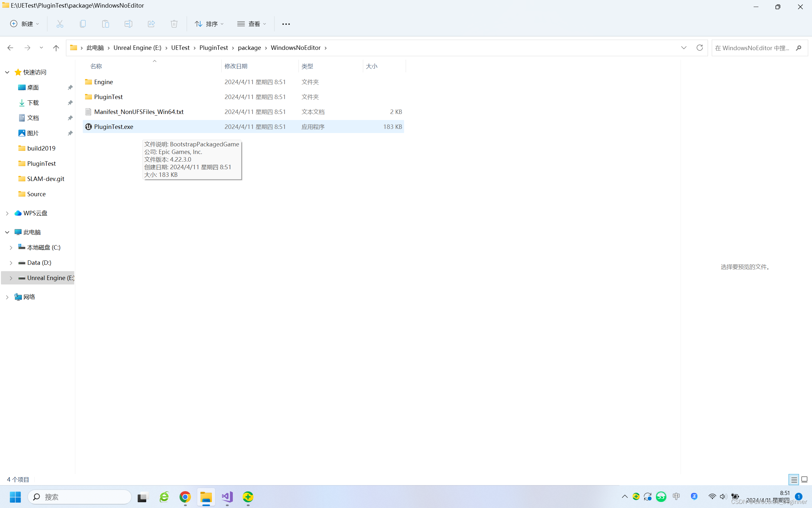Screen dimensions: 812x508
Task: Collapse the 此电脑 tree node
Action: (7, 232)
